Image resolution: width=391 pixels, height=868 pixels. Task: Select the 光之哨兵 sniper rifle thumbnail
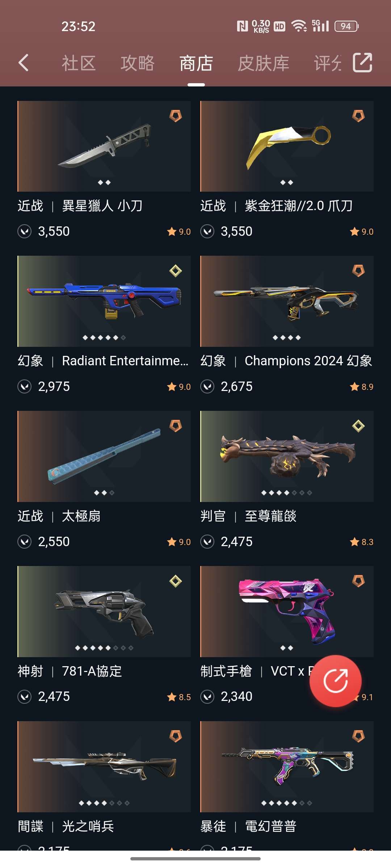[104, 767]
